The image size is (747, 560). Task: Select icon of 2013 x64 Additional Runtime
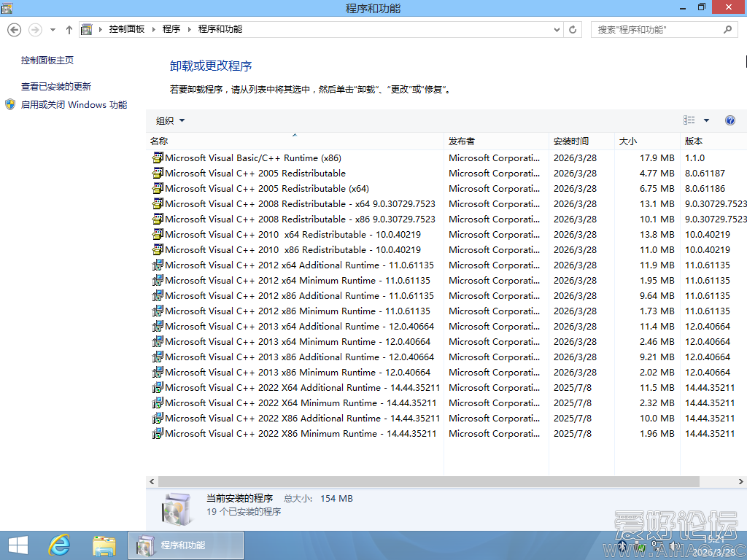click(158, 326)
